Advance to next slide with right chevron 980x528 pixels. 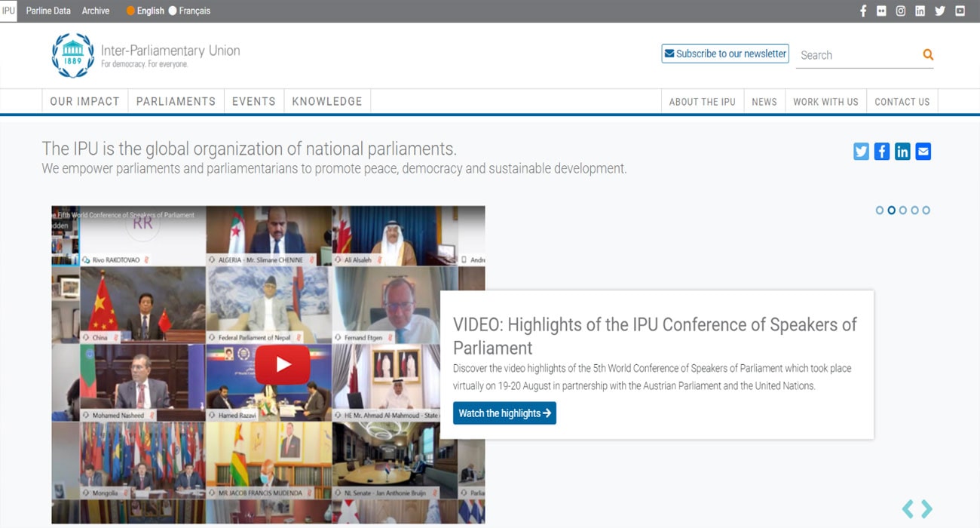point(926,509)
